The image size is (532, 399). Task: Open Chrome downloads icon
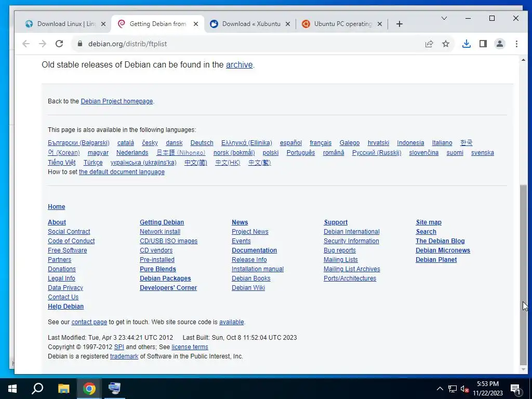(x=467, y=44)
